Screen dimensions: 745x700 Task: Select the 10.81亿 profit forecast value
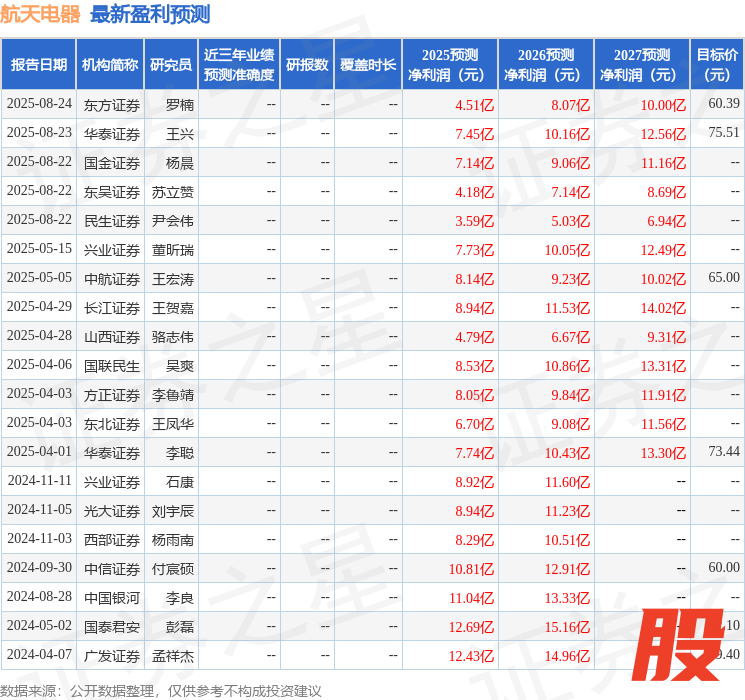pos(471,568)
